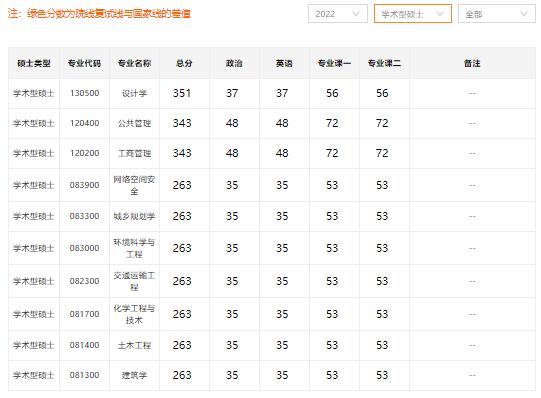This screenshot has width=541, height=398.
Task: Click total score 263 in 建筑学 row
Action: 182,375
